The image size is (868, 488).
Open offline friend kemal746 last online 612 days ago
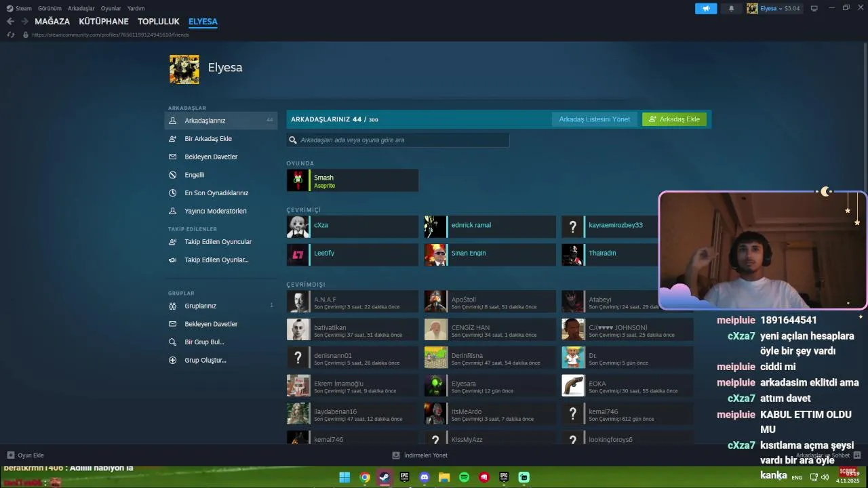click(x=627, y=414)
